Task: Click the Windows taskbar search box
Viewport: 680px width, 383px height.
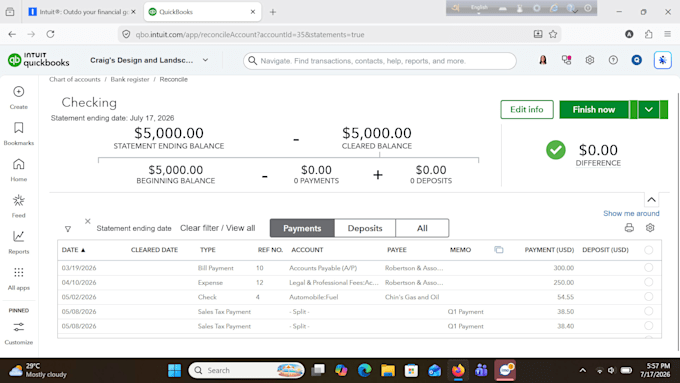Action: point(247,370)
